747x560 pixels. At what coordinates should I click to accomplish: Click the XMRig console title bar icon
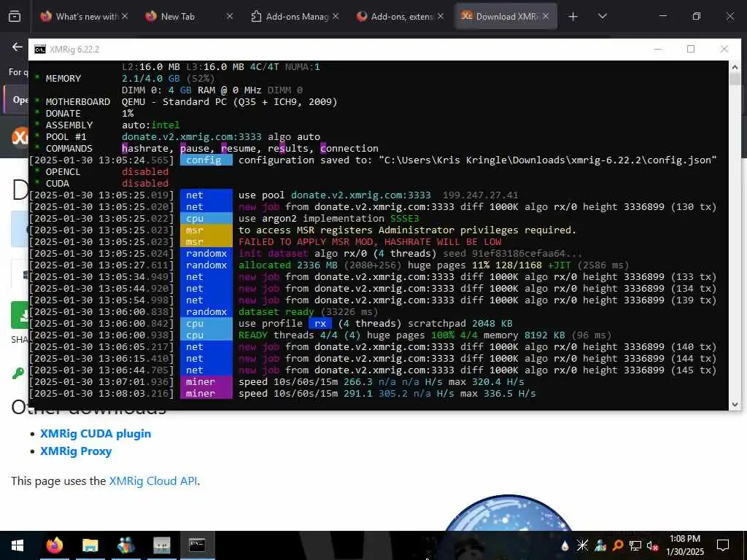point(40,50)
